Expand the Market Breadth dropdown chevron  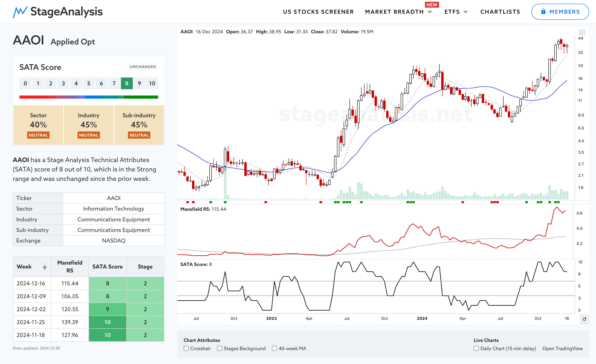(x=430, y=12)
